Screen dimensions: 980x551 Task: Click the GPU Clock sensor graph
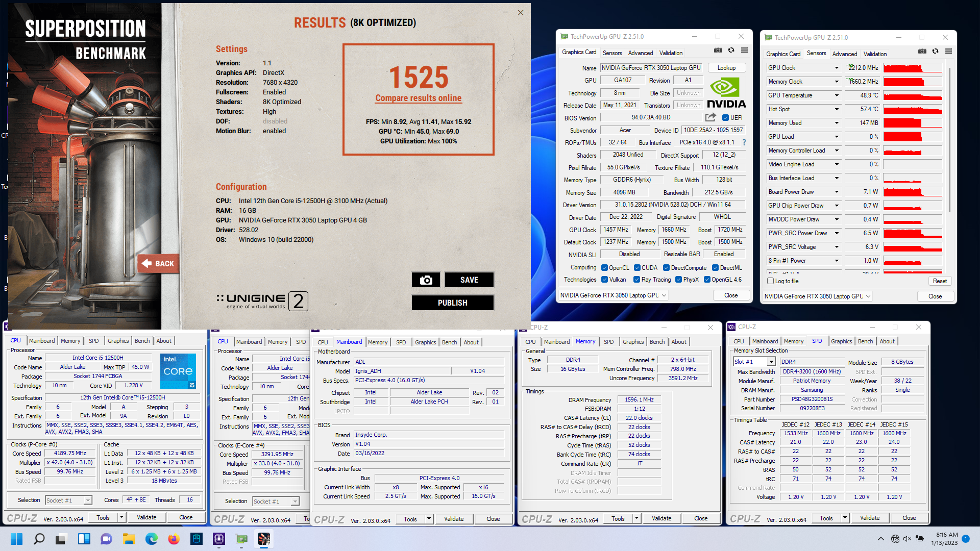click(x=913, y=68)
